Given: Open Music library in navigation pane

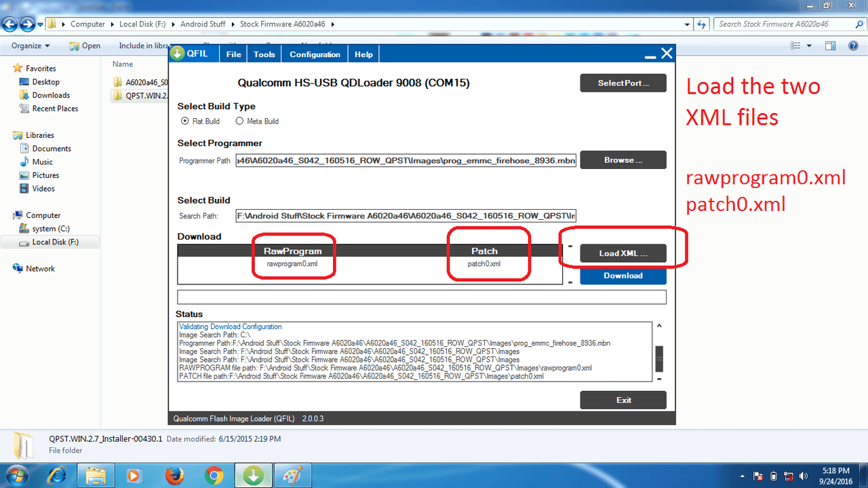Looking at the screenshot, I should [42, 162].
